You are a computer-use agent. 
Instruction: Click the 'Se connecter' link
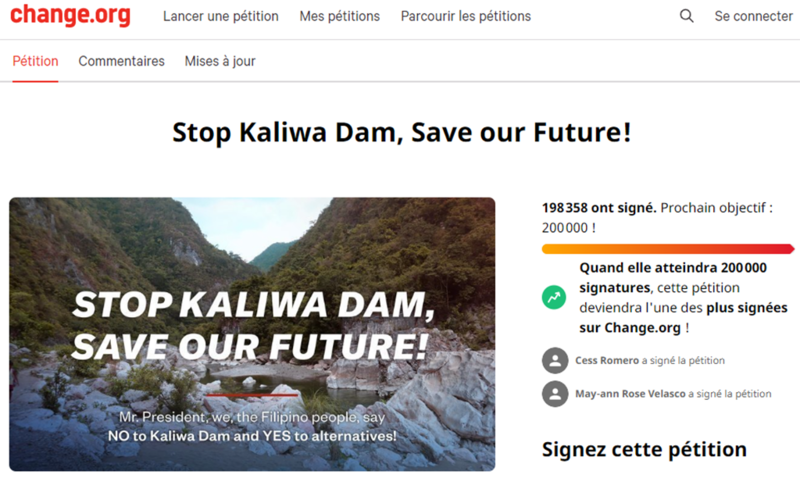(x=753, y=16)
